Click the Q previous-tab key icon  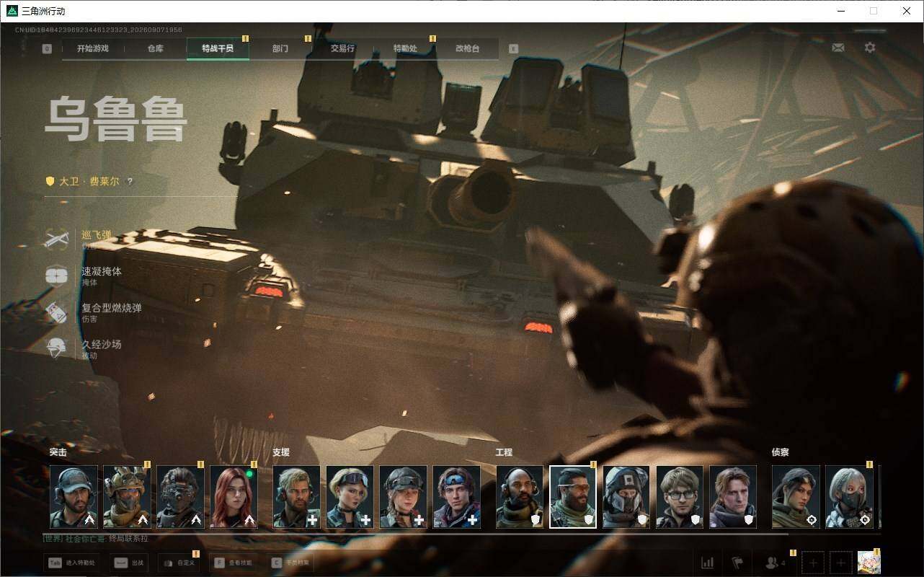(x=47, y=49)
